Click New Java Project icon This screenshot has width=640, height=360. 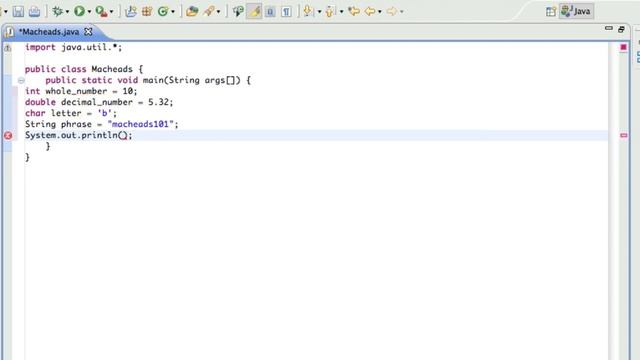click(131, 11)
